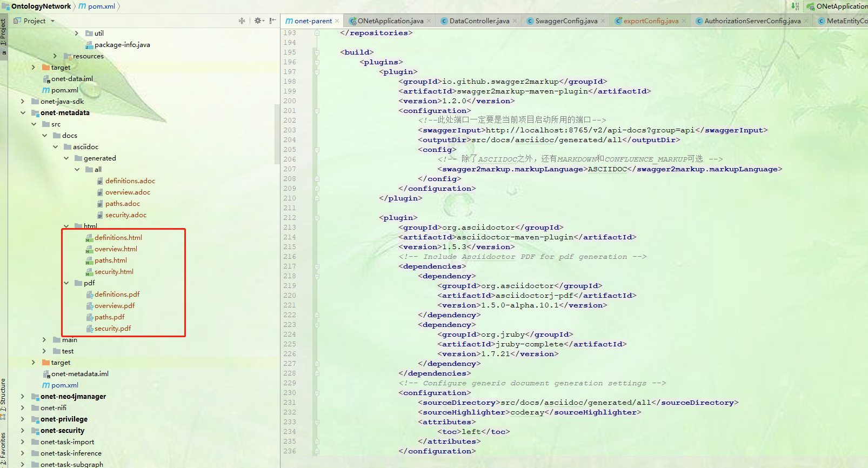
Task: Select the onet-task-inference module
Action: pyautogui.click(x=71, y=453)
